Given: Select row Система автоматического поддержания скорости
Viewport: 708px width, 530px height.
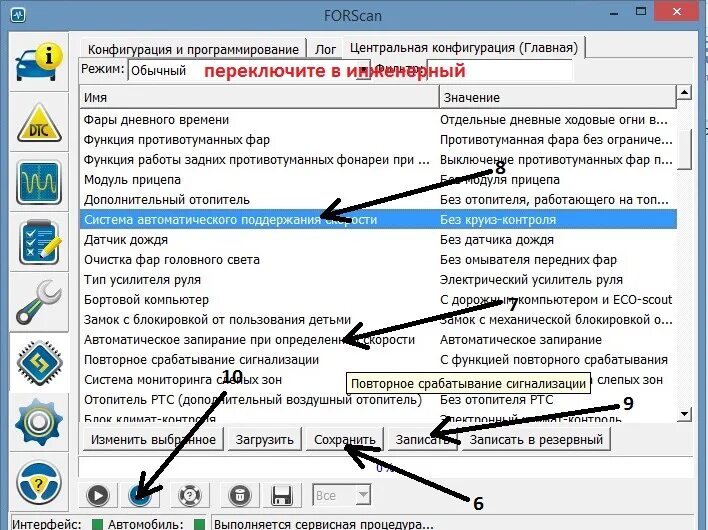Looking at the screenshot, I should (378, 219).
